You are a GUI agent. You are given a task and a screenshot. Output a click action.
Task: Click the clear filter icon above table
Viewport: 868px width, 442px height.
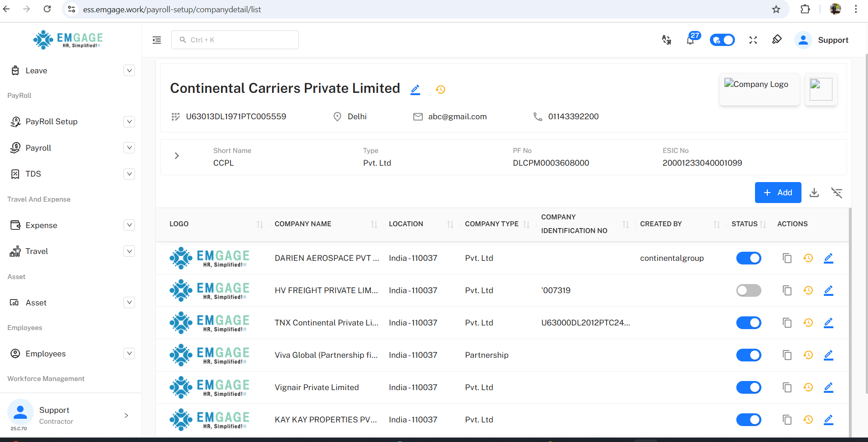click(837, 193)
